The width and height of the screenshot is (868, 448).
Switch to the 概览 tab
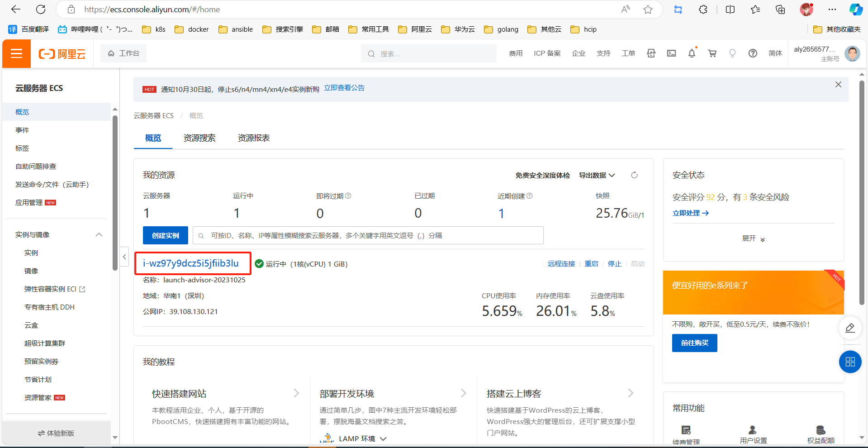153,138
